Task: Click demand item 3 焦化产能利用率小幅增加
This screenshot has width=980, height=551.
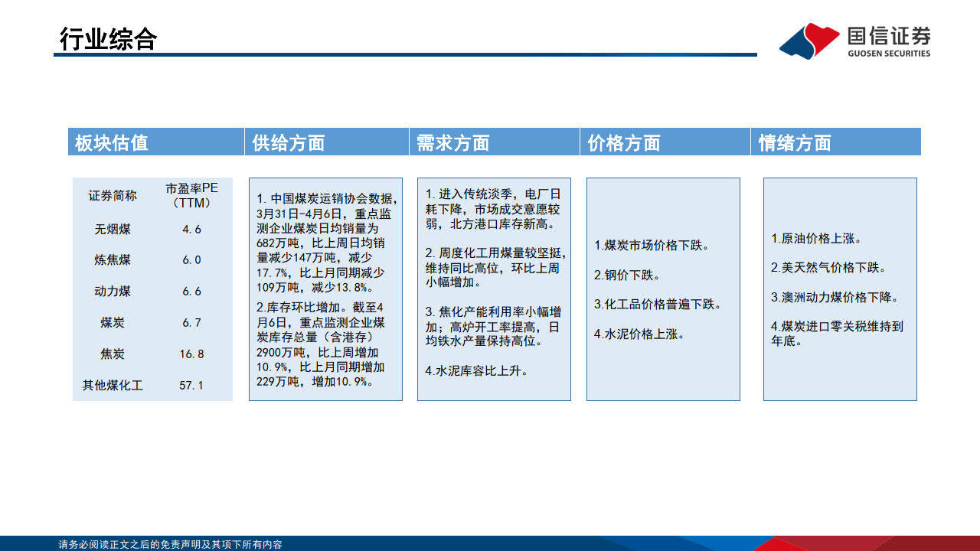Action: click(x=493, y=327)
